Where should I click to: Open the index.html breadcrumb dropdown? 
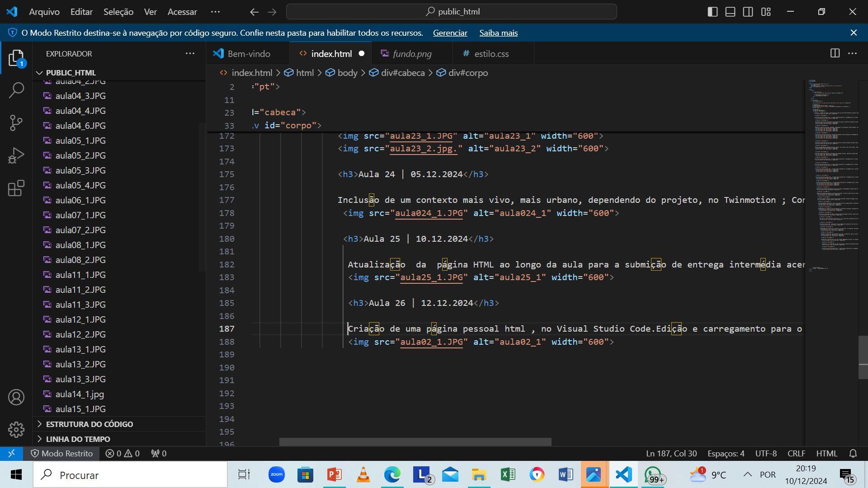(246, 73)
